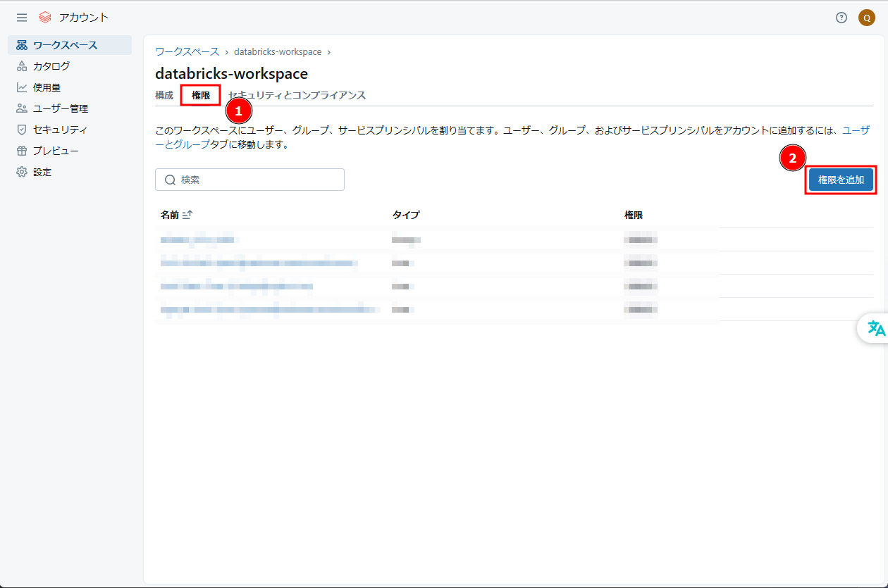Viewport: 888px width, 588px height.
Task: Open the user avatar Q menu
Action: pyautogui.click(x=867, y=18)
